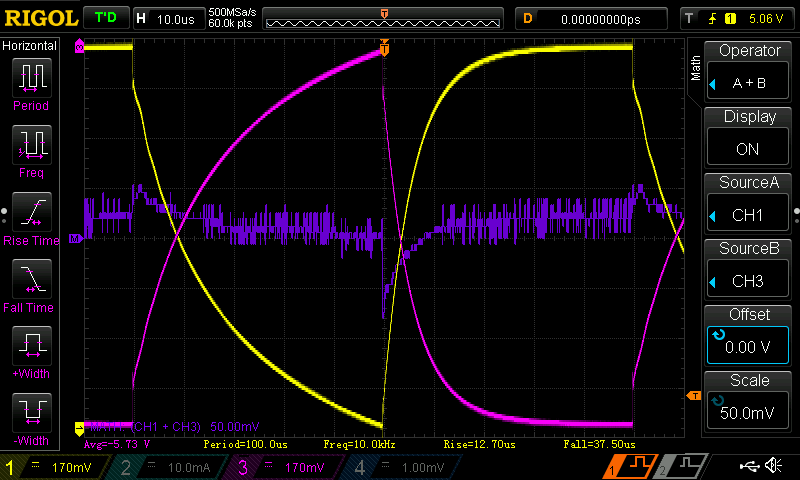Enable channel 2 at 10.0mA
The image size is (800, 480).
pos(172,467)
